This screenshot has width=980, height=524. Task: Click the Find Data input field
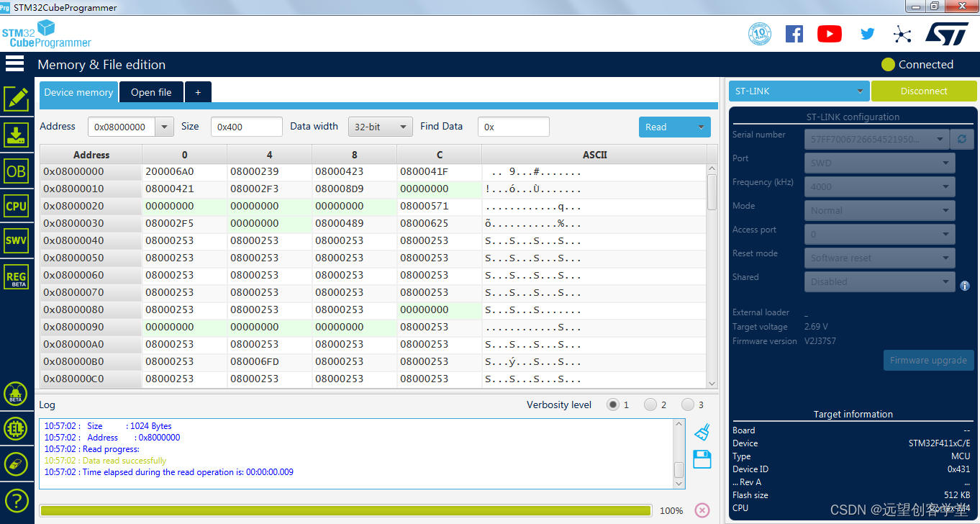coord(513,127)
